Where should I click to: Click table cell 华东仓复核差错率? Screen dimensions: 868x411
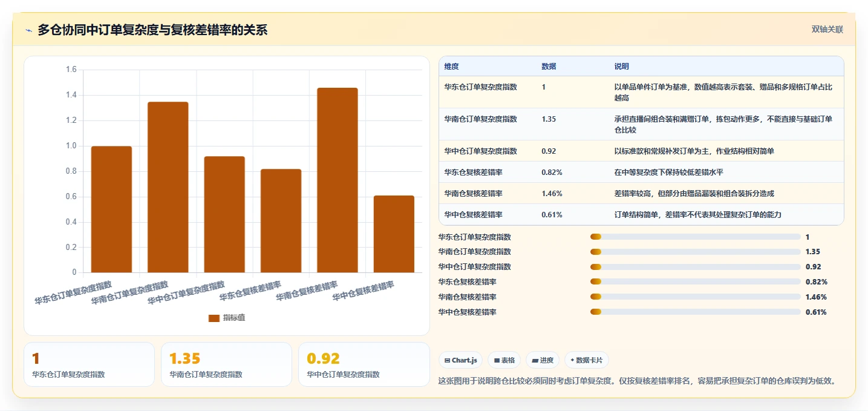coord(473,173)
